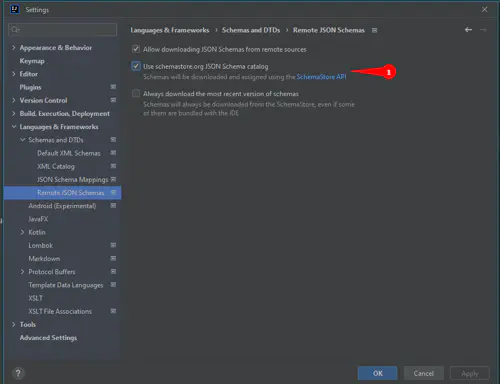Open help with the question mark button
Viewport: 500px width, 384px height.
[x=18, y=373]
